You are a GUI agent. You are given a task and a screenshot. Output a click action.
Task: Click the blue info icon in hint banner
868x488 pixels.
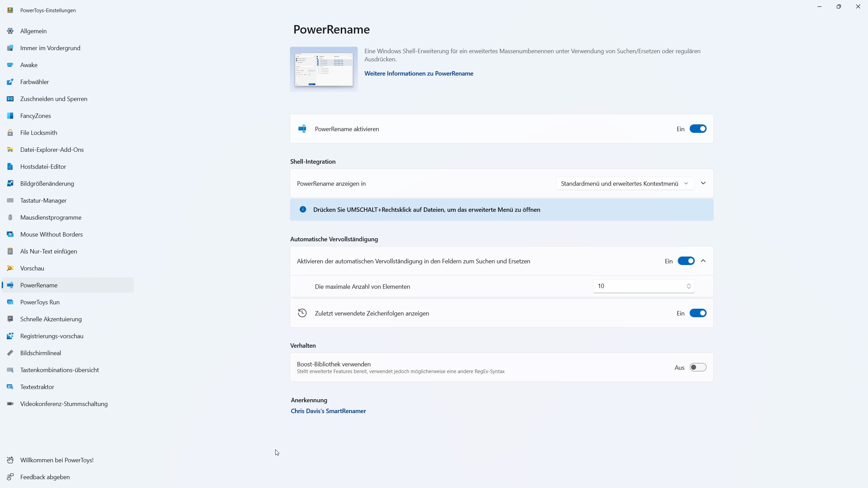[x=303, y=209]
